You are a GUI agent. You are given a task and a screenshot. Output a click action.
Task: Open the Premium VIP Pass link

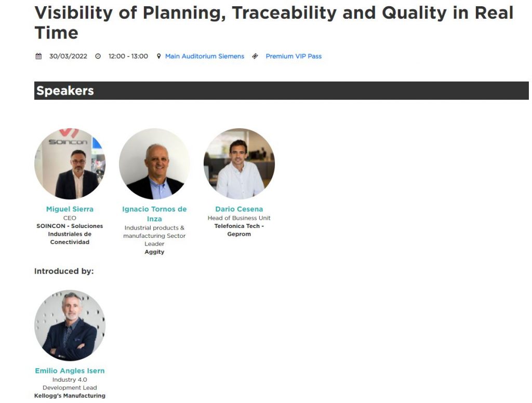pyautogui.click(x=294, y=56)
